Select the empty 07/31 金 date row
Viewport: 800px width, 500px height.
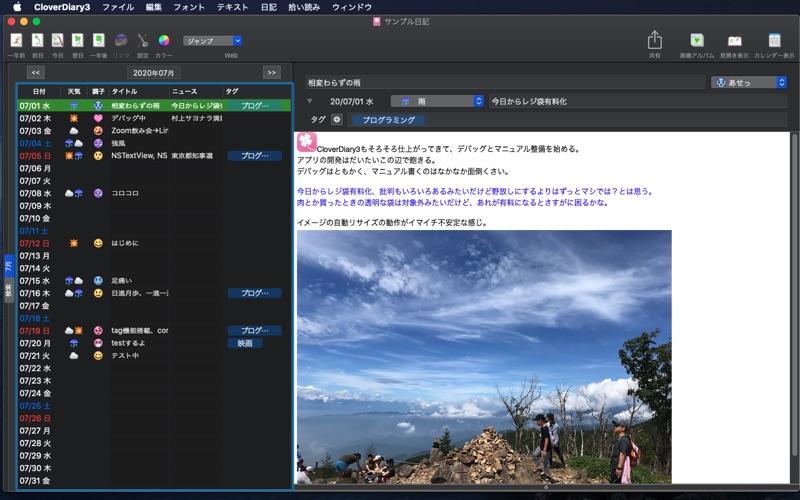pos(155,481)
